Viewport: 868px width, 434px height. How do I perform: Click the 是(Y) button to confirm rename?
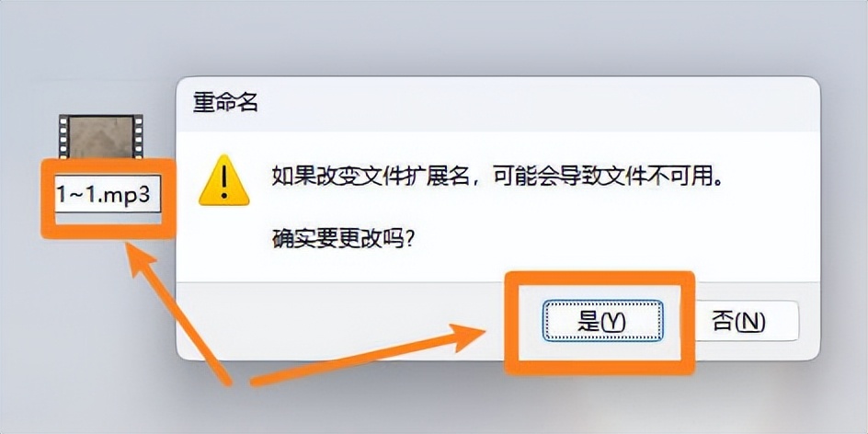pos(603,321)
